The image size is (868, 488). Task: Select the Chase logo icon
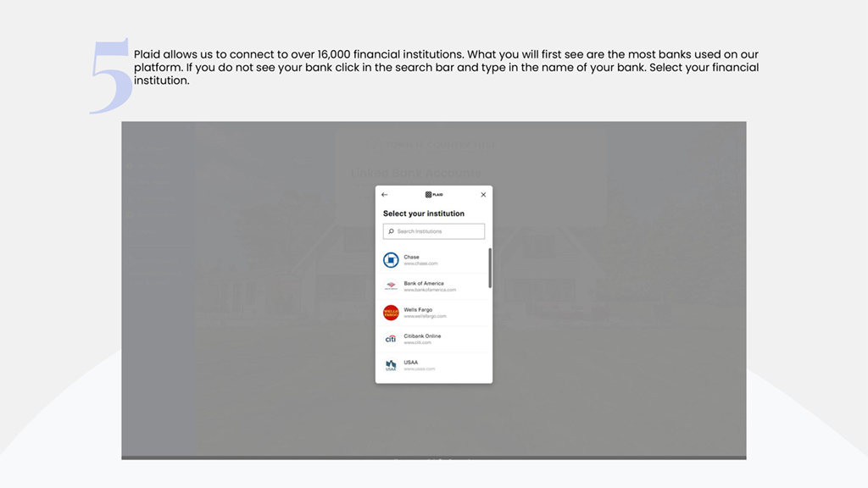tap(391, 260)
